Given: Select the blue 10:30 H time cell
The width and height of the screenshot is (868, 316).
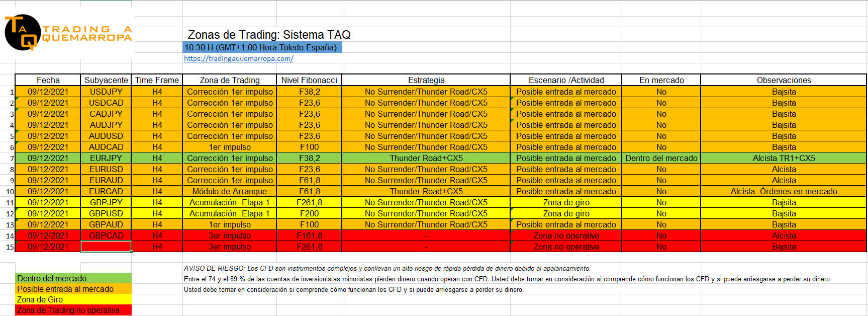Looking at the screenshot, I should (261, 47).
